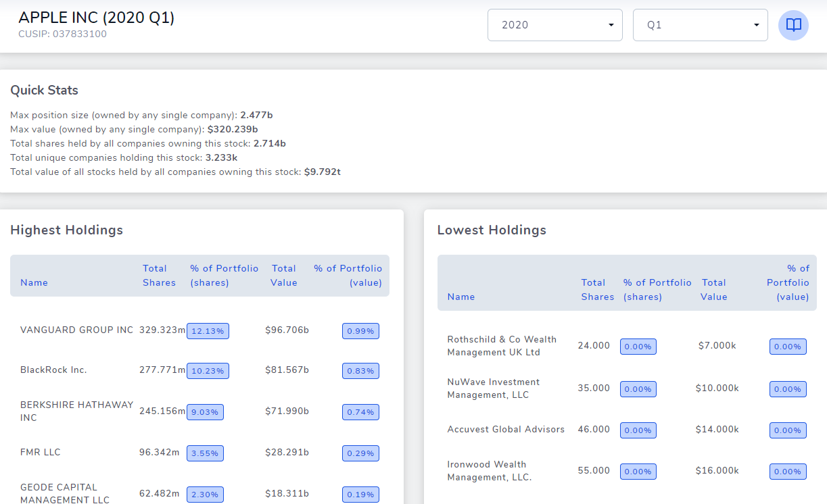This screenshot has height=504, width=827.
Task: Select FMR LLC's total shares 96.342m
Action: tap(160, 452)
